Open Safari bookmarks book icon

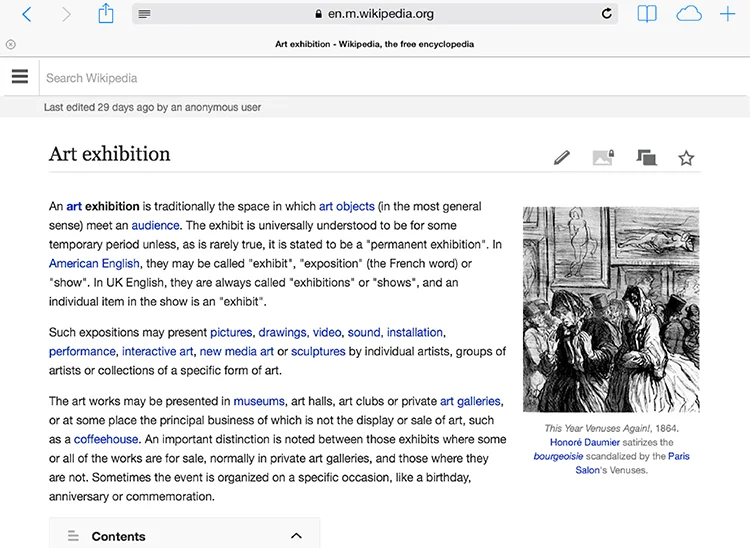647,14
